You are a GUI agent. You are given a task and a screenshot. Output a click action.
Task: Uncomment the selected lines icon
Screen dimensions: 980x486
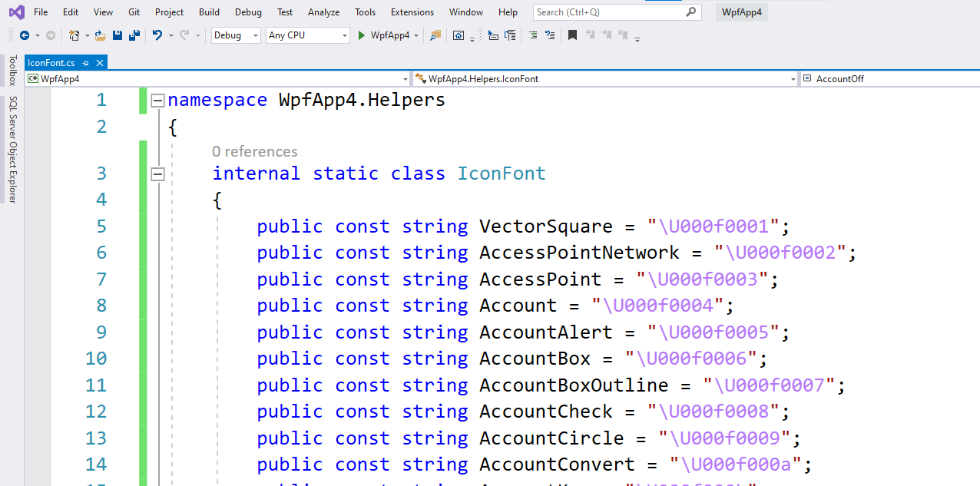click(550, 35)
